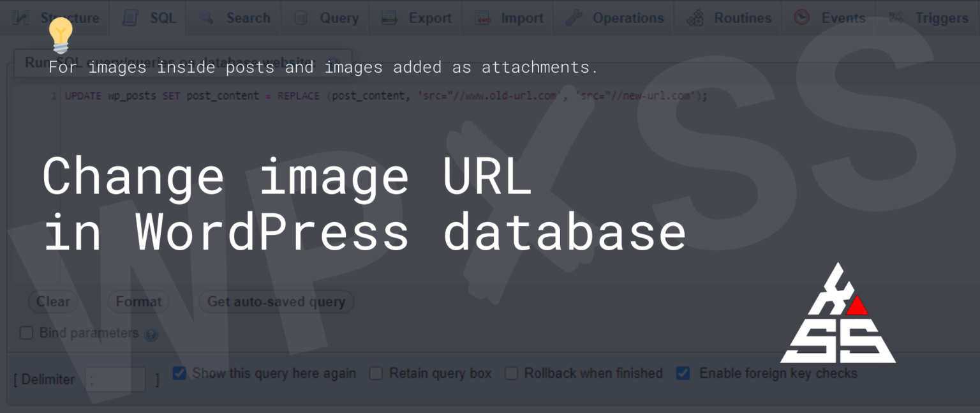Open the Search tab
This screenshot has width=980, height=413.
234,18
